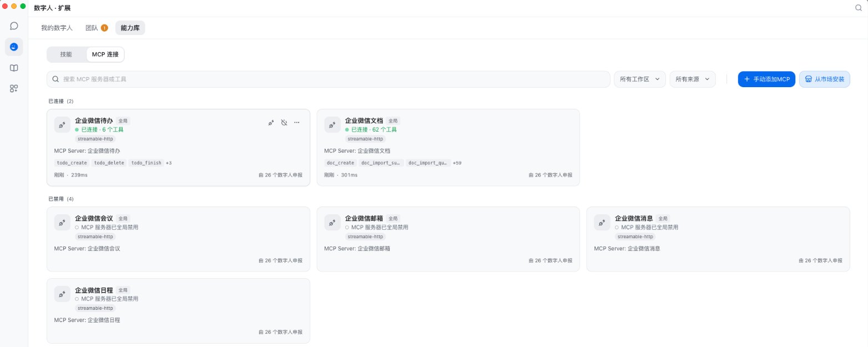This screenshot has height=347, width=868.
Task: Open the apps grid-plus icon in the sidebar
Action: pyautogui.click(x=14, y=88)
